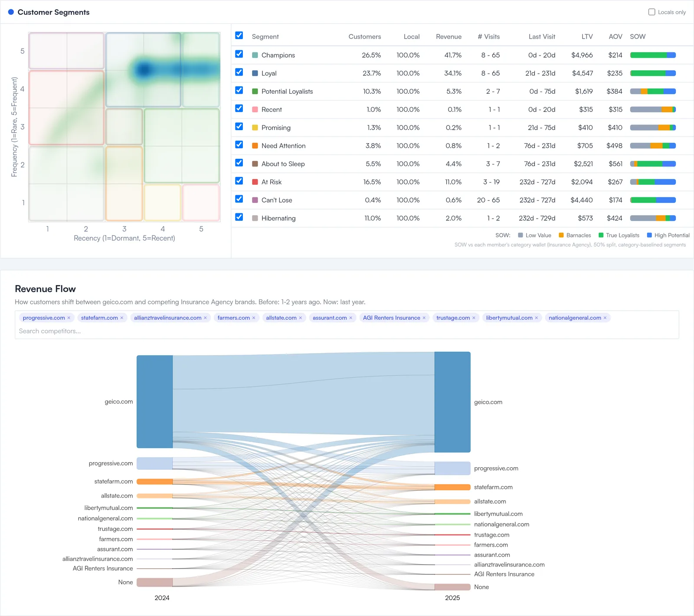Uncheck the Loyal segment checkbox
694x616 pixels.
pos(239,72)
